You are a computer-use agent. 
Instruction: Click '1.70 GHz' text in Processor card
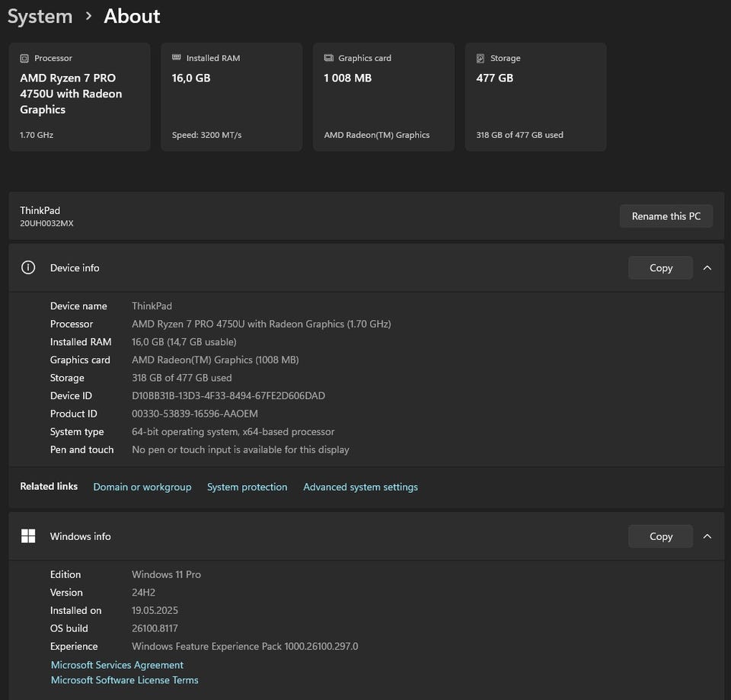[37, 135]
